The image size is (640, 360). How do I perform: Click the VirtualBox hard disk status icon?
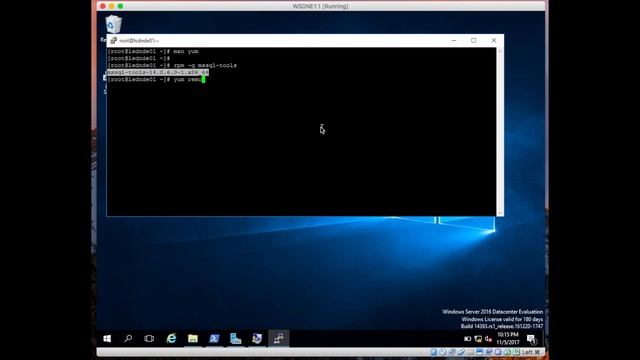point(434,352)
